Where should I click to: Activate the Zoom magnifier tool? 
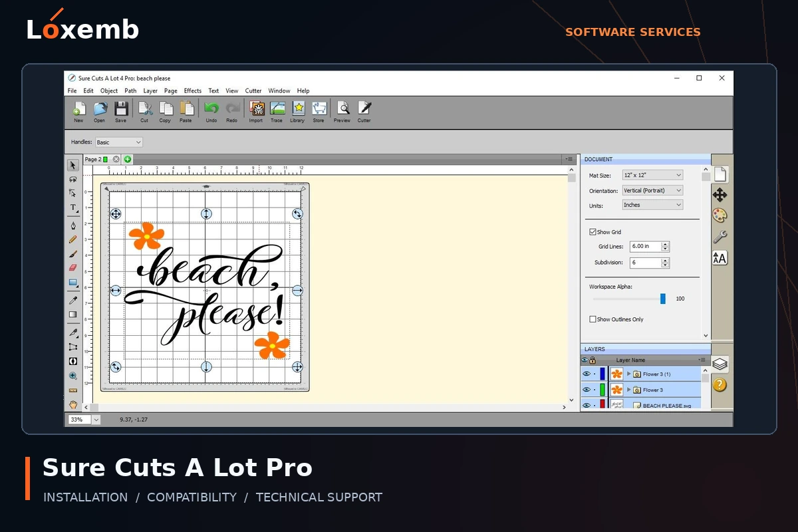[73, 376]
